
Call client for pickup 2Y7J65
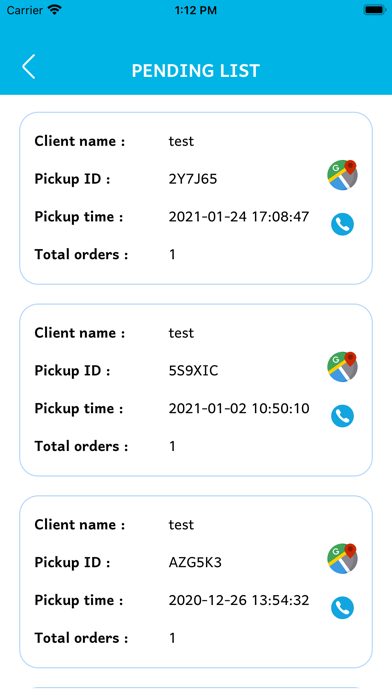(x=342, y=224)
